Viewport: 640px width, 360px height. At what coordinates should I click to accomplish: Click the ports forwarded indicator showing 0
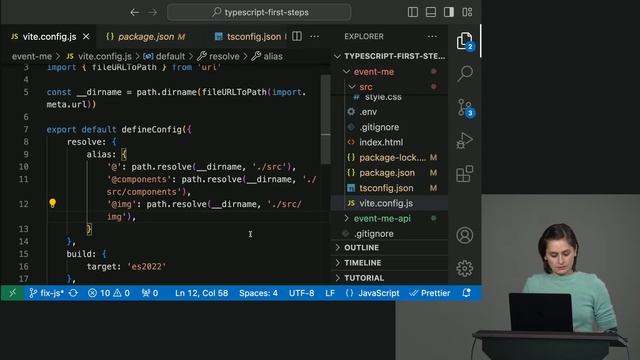[149, 293]
